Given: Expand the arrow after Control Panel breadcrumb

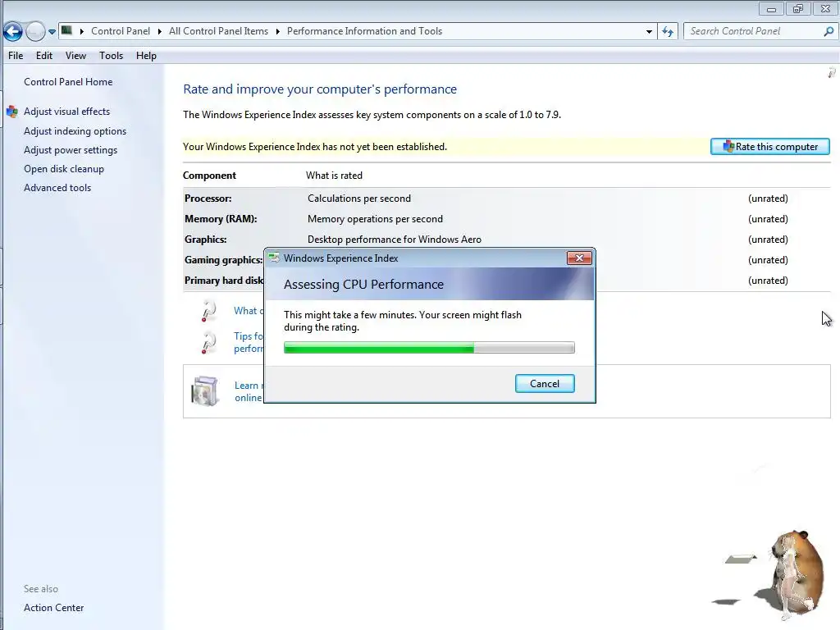Looking at the screenshot, I should click(x=160, y=31).
